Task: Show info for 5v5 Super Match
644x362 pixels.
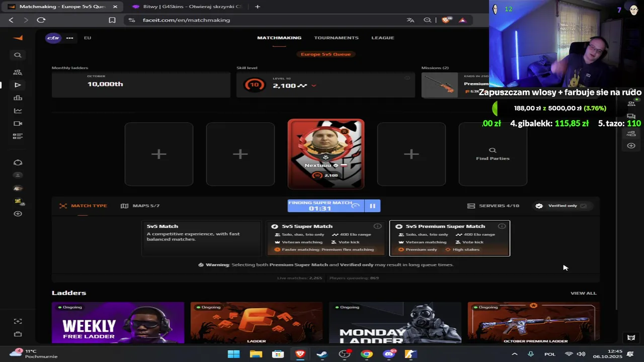Action: coord(377,226)
